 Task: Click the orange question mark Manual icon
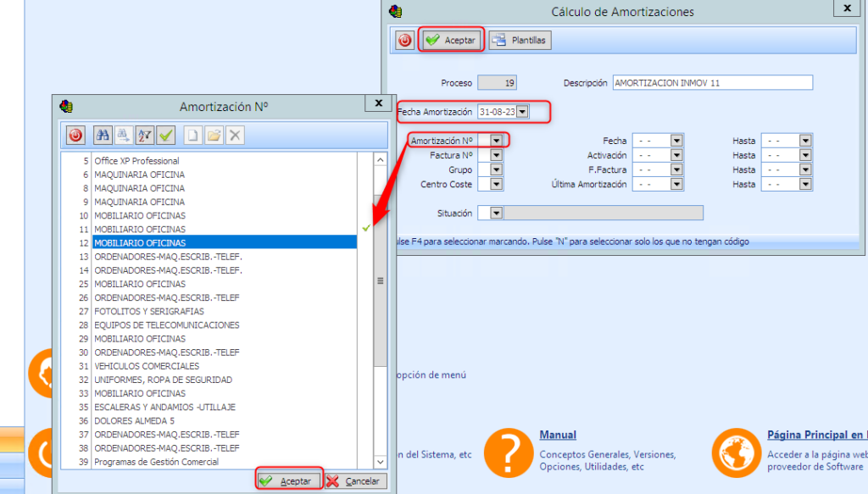[506, 451]
